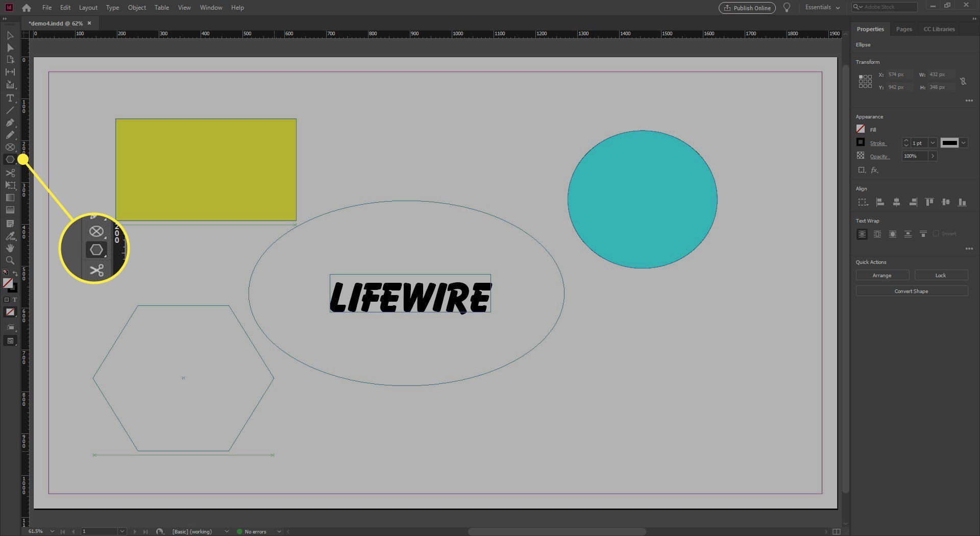The image size is (980, 536).
Task: Click the Arrange quick action
Action: 882,275
